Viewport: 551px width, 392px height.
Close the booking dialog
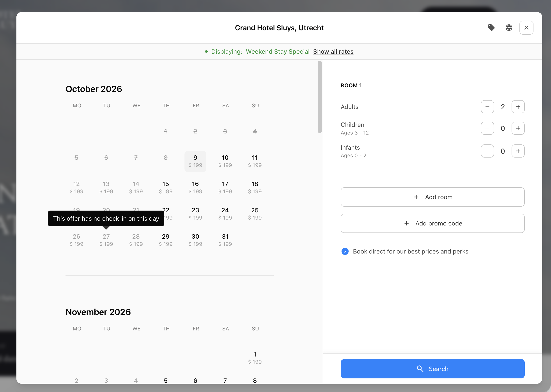(x=526, y=28)
